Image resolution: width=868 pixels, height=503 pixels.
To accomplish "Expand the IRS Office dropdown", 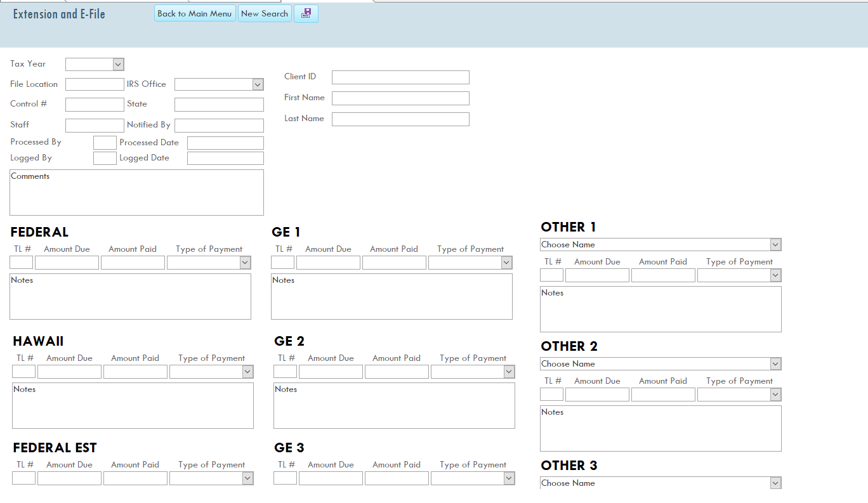I will pos(219,84).
